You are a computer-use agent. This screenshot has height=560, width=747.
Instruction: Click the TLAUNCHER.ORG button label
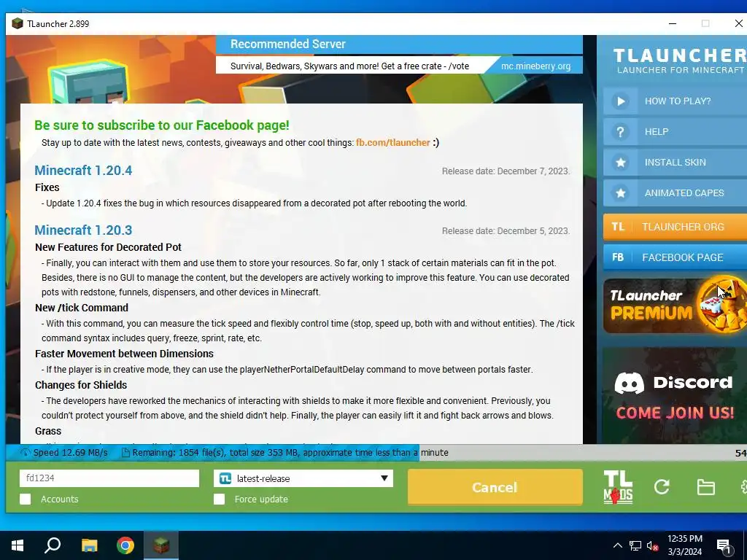683,227
